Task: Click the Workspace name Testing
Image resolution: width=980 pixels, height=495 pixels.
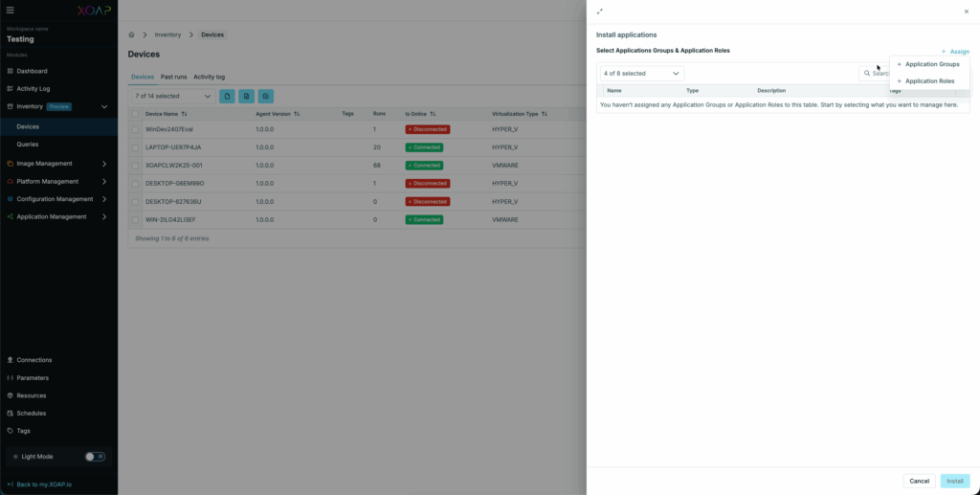Action: (21, 39)
